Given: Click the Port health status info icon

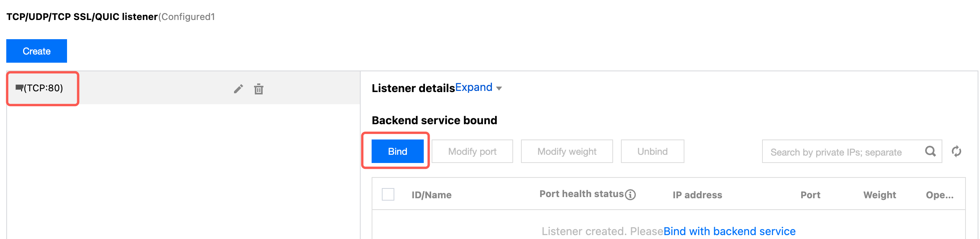Looking at the screenshot, I should [x=630, y=195].
